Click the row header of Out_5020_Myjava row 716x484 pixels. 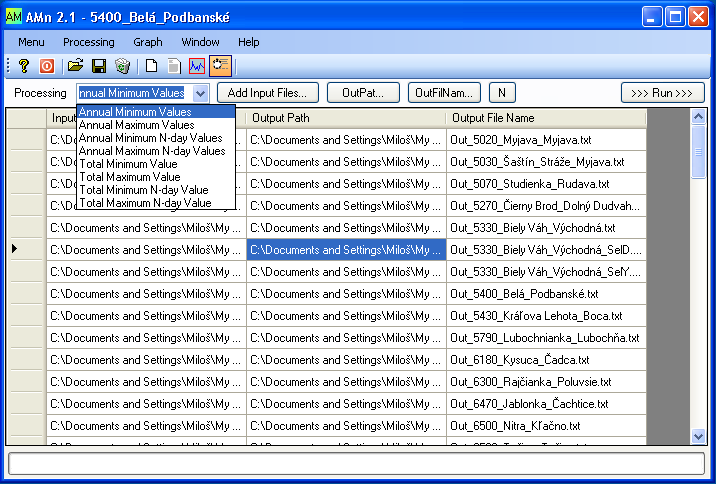pyautogui.click(x=26, y=140)
